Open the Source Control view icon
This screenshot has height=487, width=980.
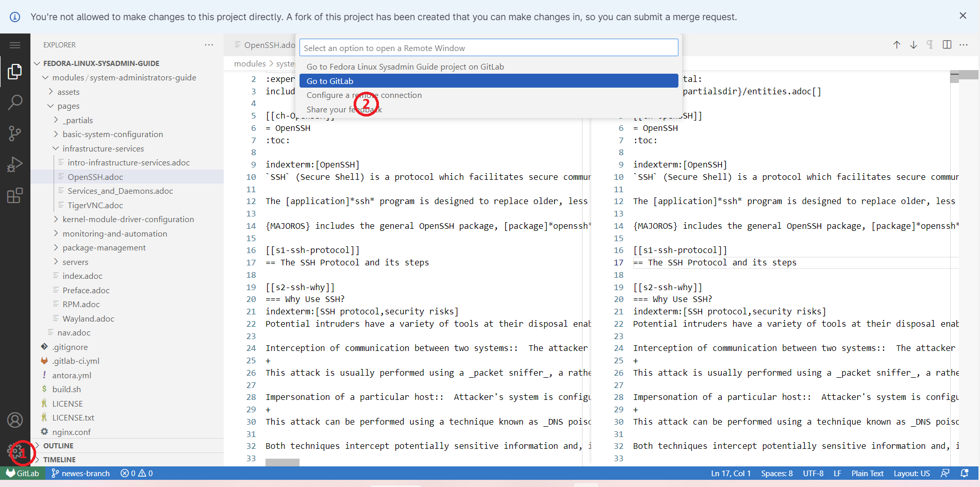point(15,134)
